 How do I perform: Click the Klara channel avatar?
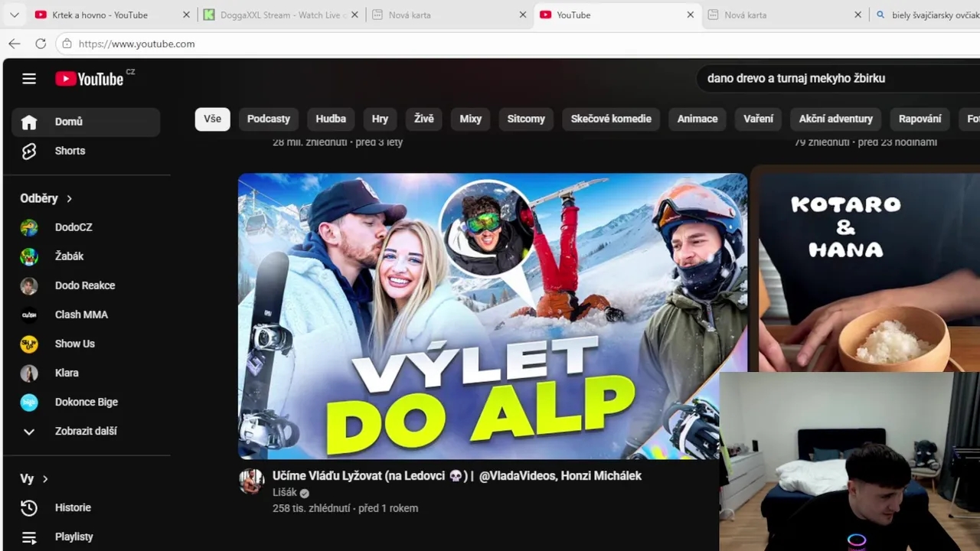(x=29, y=373)
